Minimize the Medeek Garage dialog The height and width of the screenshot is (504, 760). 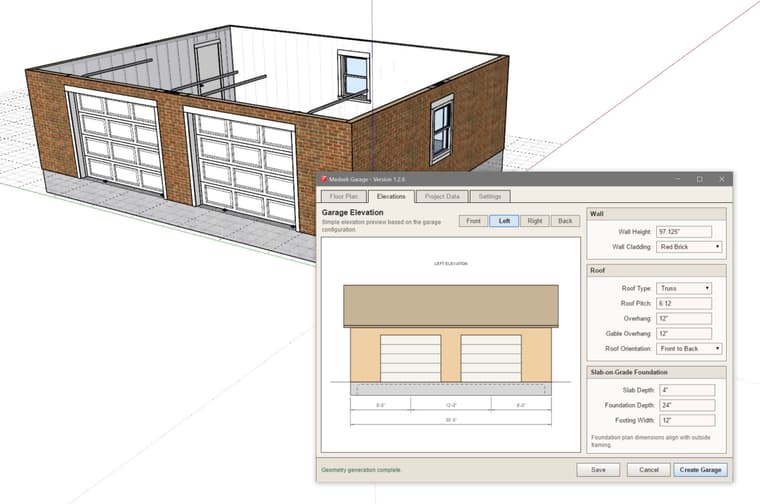678,179
